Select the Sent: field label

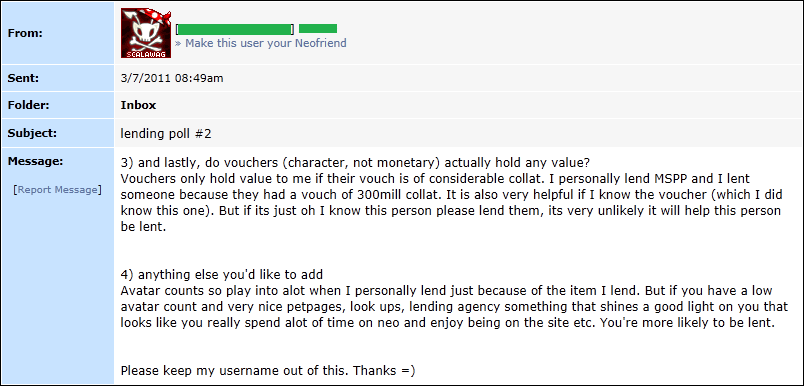pos(24,78)
